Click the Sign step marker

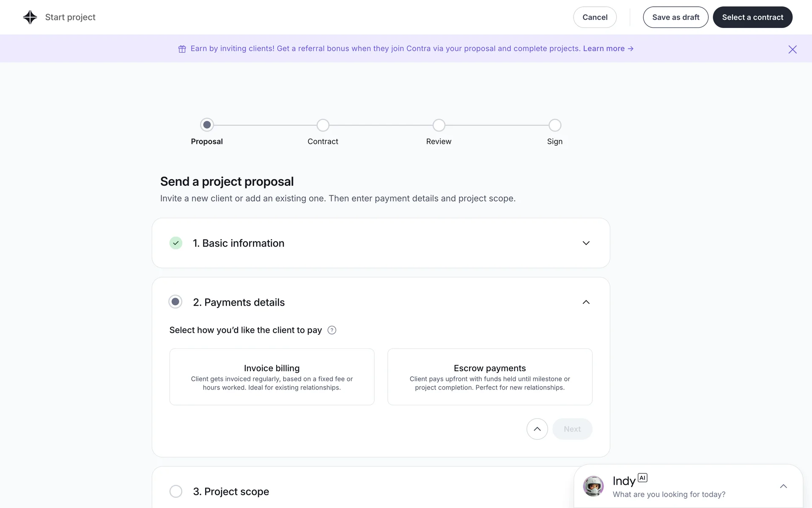(554, 125)
